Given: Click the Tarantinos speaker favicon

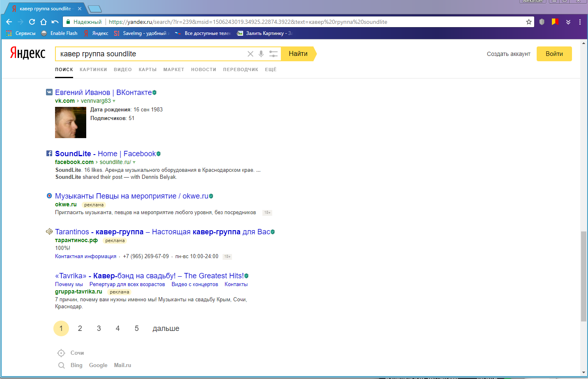Looking at the screenshot, I should [x=49, y=231].
